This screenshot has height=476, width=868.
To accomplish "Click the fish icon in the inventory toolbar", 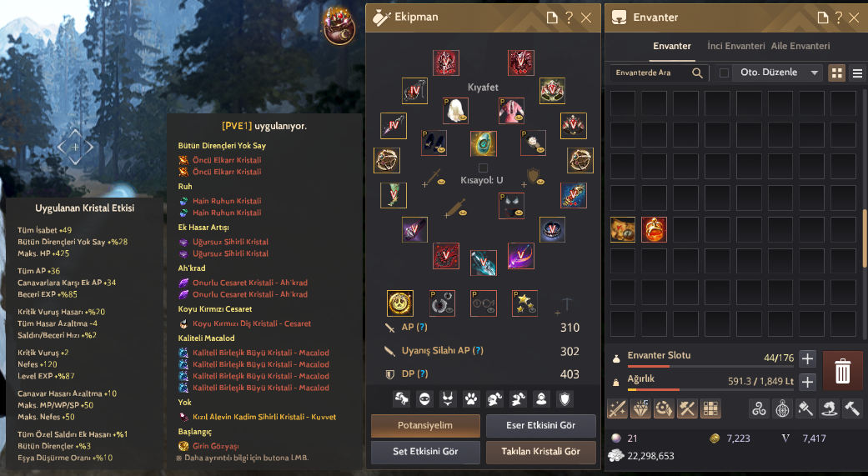I will 829,408.
